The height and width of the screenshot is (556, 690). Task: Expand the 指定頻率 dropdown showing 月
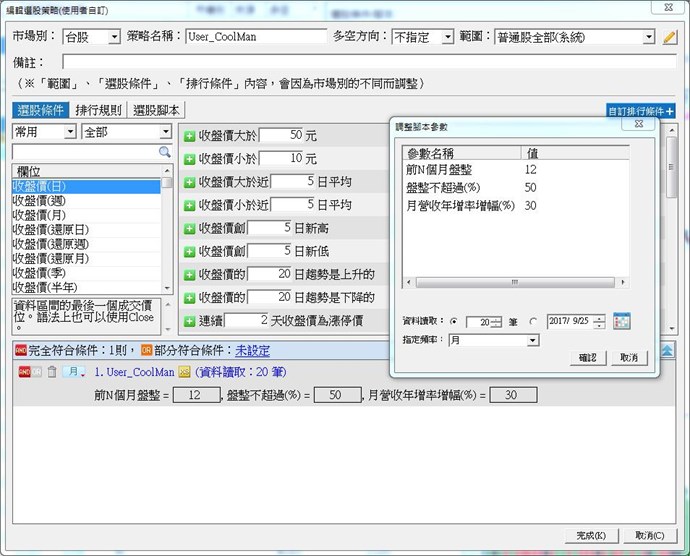tap(532, 340)
